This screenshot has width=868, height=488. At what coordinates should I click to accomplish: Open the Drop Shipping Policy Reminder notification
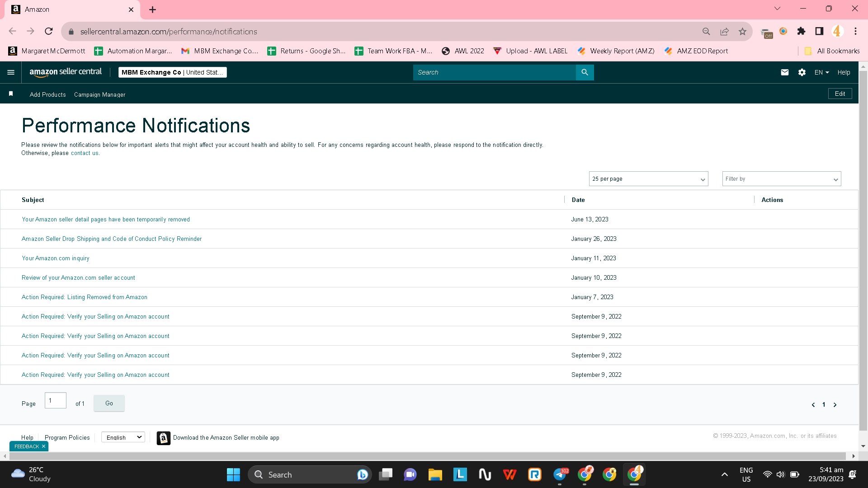[112, 239]
